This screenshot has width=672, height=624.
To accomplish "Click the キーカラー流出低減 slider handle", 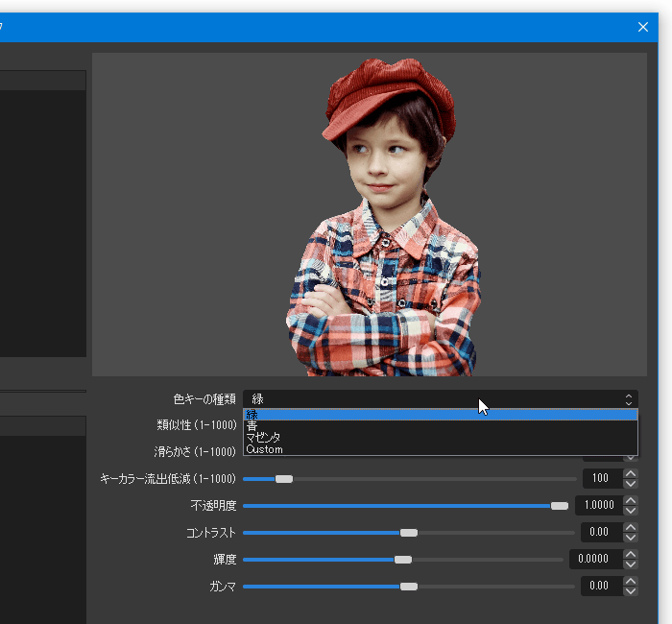I will [284, 479].
